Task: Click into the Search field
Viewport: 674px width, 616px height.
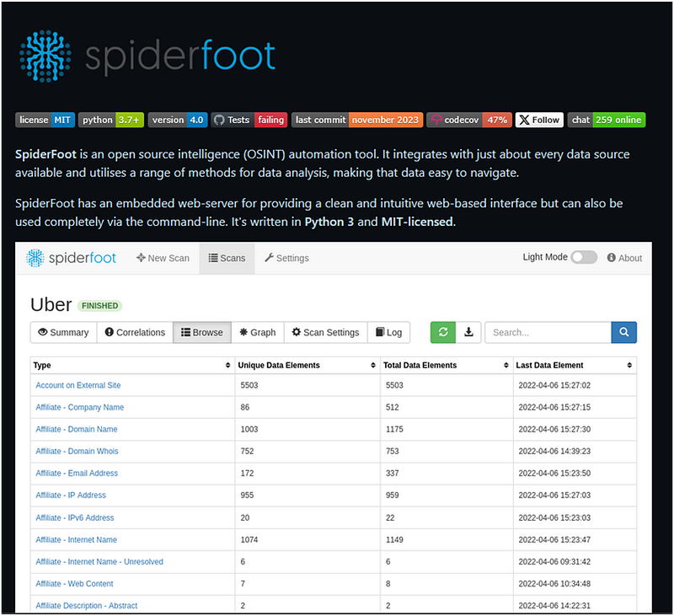Action: tap(548, 332)
